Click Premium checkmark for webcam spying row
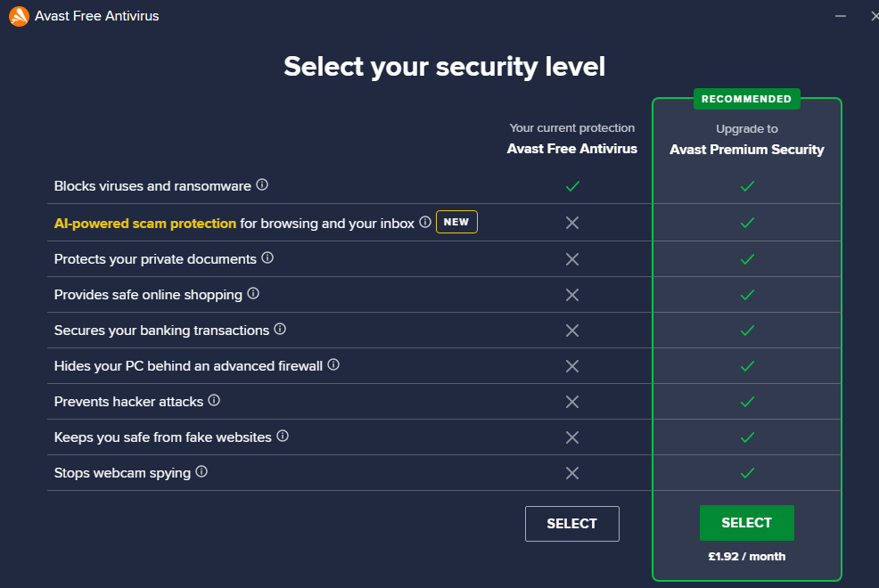 [x=747, y=473]
